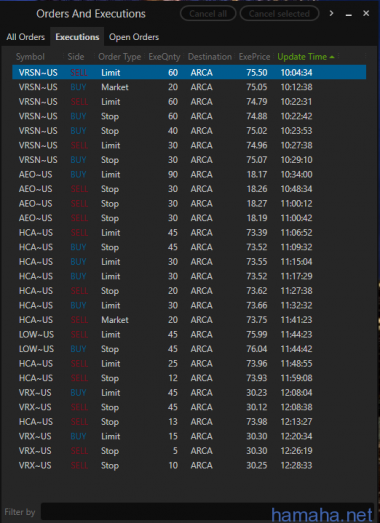The height and width of the screenshot is (523, 380).
Task: Toggle sort arrow on Update Time column
Action: pyautogui.click(x=332, y=57)
